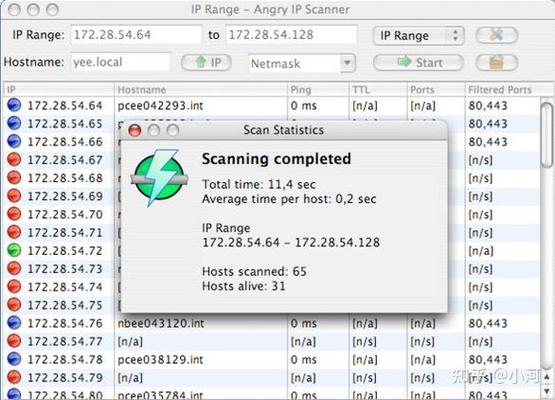555x400 pixels.
Task: Open fetchers with the toolbox icon button
Action: click(497, 63)
